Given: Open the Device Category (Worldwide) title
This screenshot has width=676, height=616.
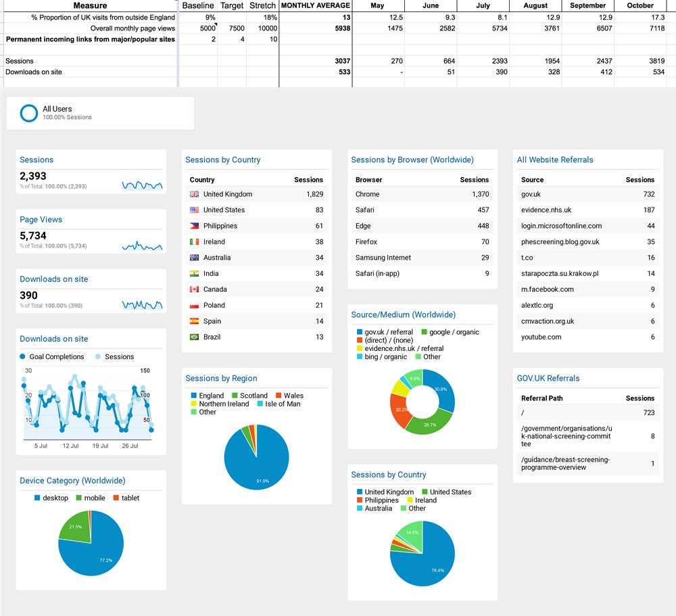Looking at the screenshot, I should coord(72,481).
